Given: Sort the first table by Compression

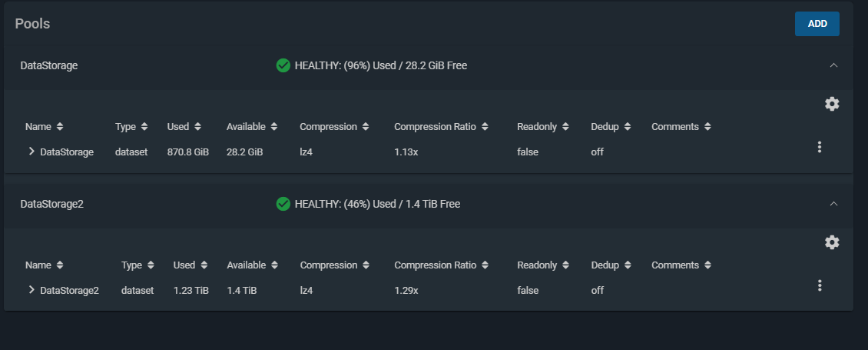Looking at the screenshot, I should coord(334,126).
